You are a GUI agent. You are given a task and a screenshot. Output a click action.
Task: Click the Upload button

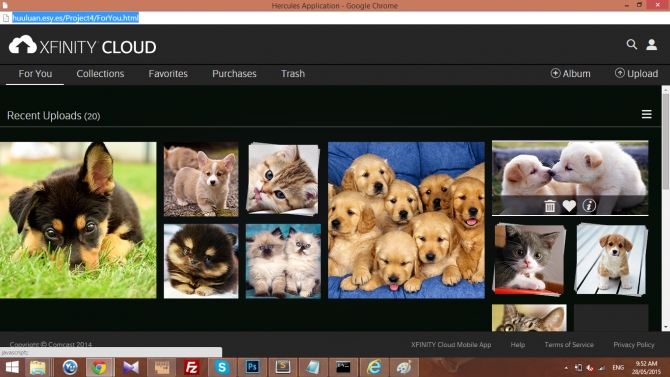(636, 74)
